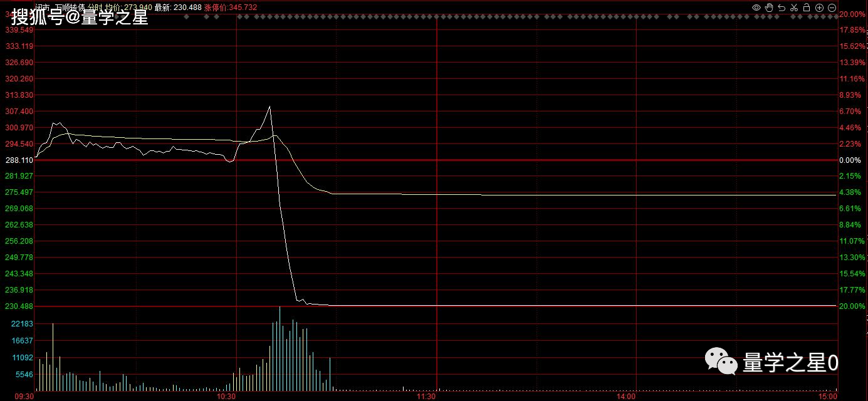Select the 分时 chart mode label
Screen dimensions: 868x401
point(94,8)
